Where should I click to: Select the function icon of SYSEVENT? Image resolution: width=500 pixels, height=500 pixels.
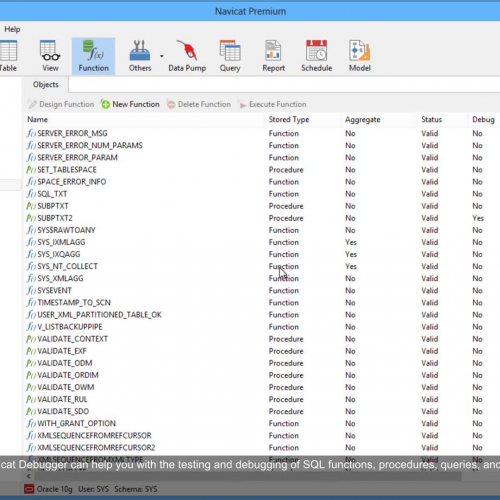(31, 290)
